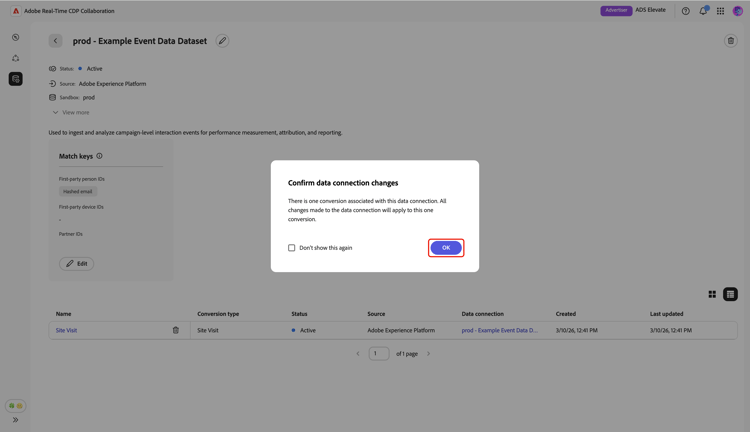Image resolution: width=750 pixels, height=432 pixels.
Task: Click Active status in Site Visit row
Action: click(x=304, y=330)
